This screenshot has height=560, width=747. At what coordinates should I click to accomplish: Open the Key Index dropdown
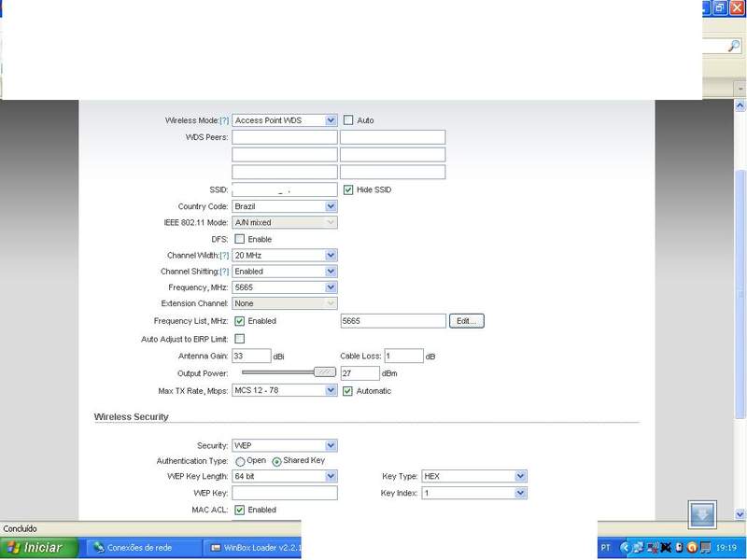(474, 494)
